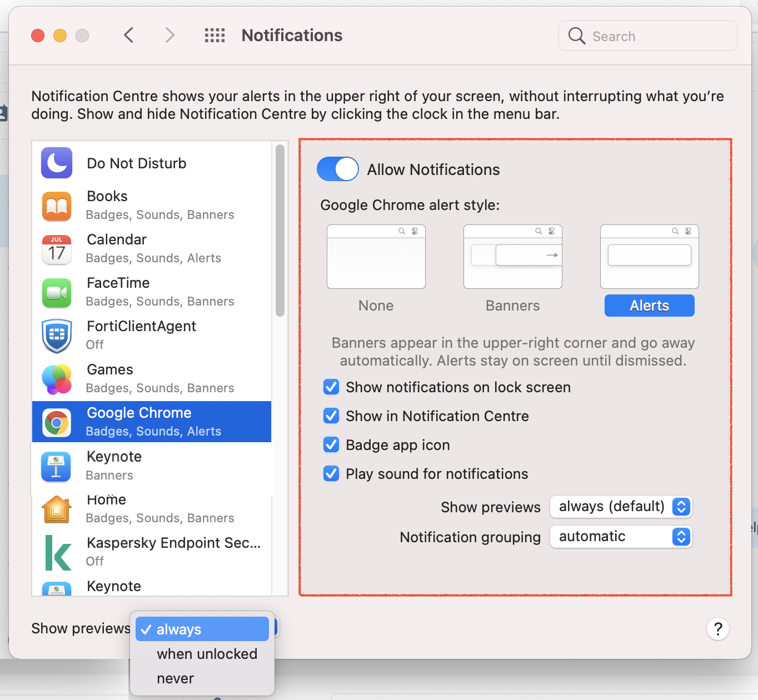Click the magnifier icon in Search field
This screenshot has height=700, width=758.
coord(577,36)
